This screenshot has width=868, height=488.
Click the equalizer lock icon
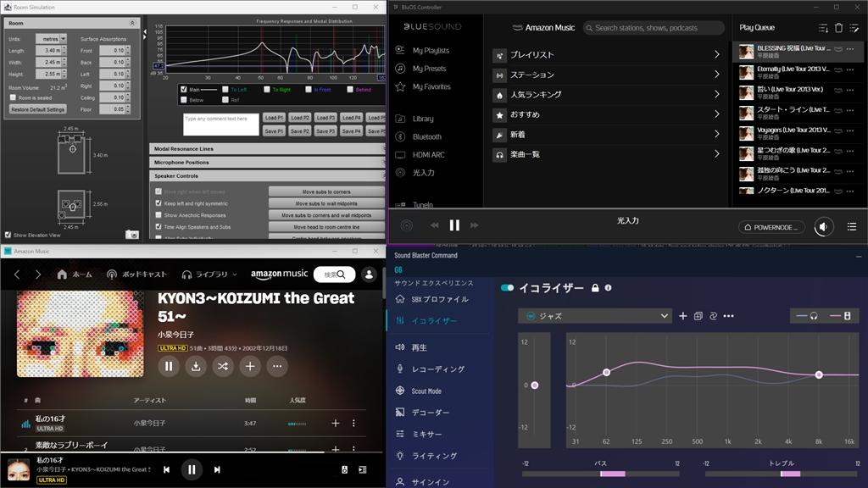(595, 288)
